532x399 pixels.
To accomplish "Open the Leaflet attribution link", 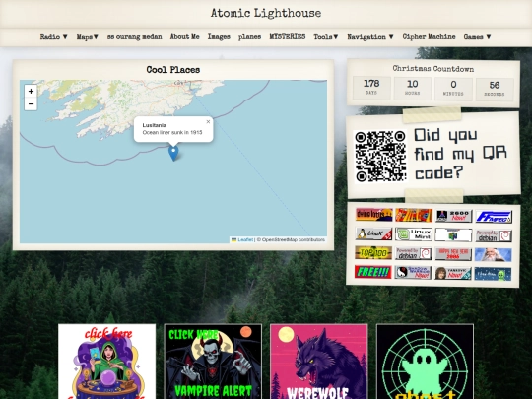I will coord(245,239).
